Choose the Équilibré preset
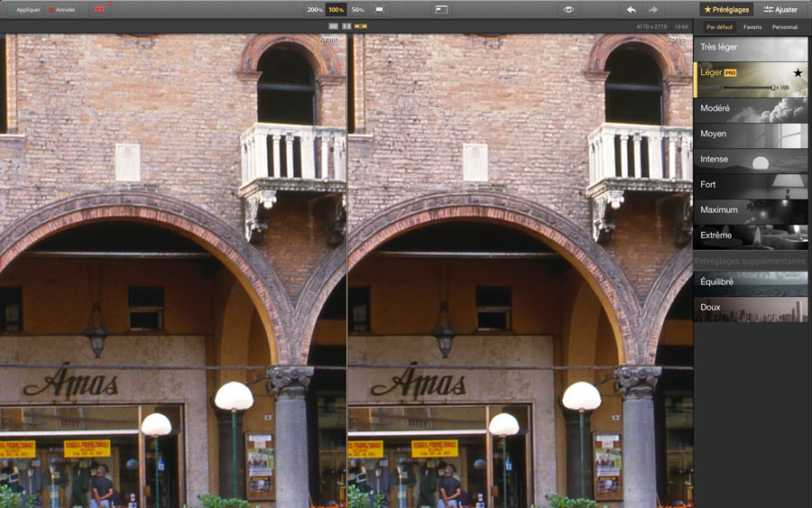The width and height of the screenshot is (812, 508). pyautogui.click(x=751, y=283)
